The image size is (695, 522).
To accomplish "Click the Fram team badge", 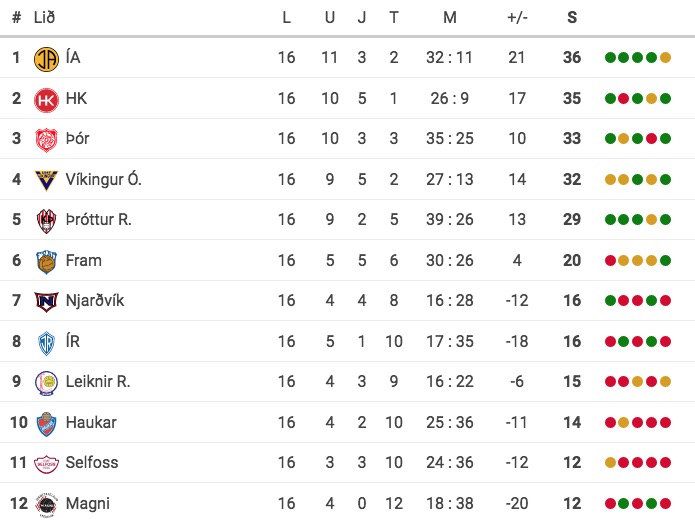I will click(46, 261).
